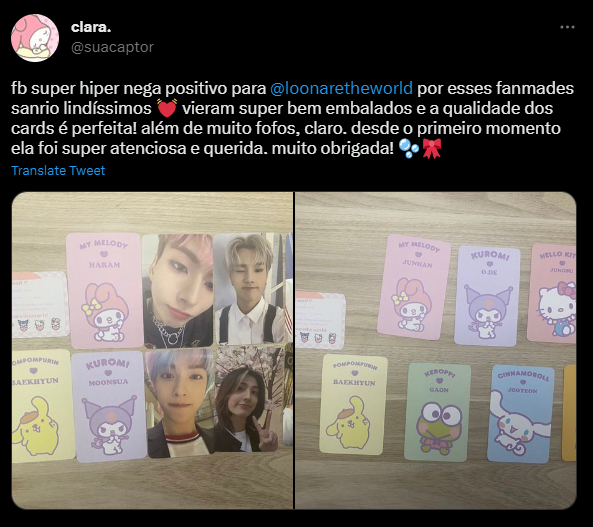593x527 pixels.
Task: Click the pink-haired selfie photocard
Action: coord(178,291)
